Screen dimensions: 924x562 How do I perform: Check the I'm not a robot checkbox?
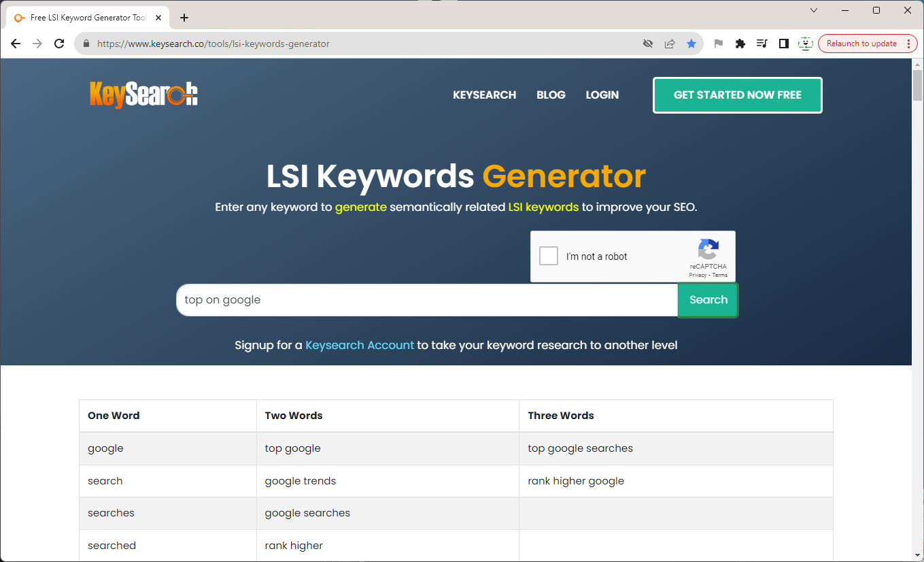tap(549, 256)
